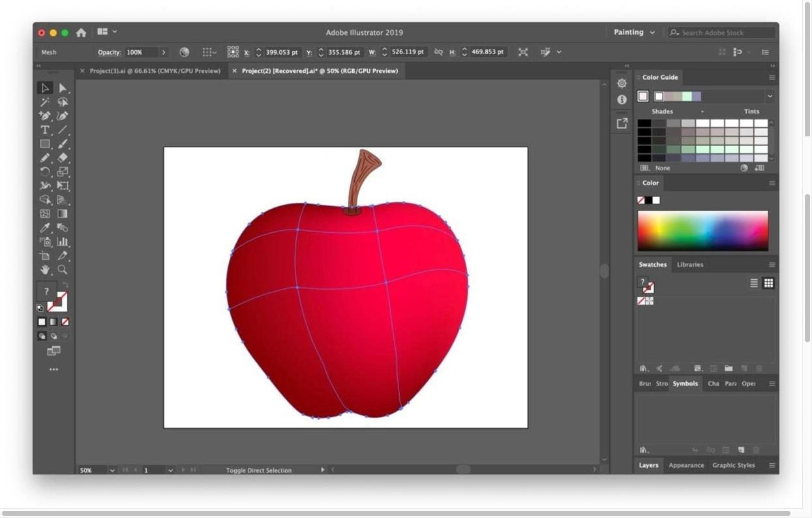Image resolution: width=812 pixels, height=518 pixels.
Task: Click the X position value field
Action: [x=281, y=52]
